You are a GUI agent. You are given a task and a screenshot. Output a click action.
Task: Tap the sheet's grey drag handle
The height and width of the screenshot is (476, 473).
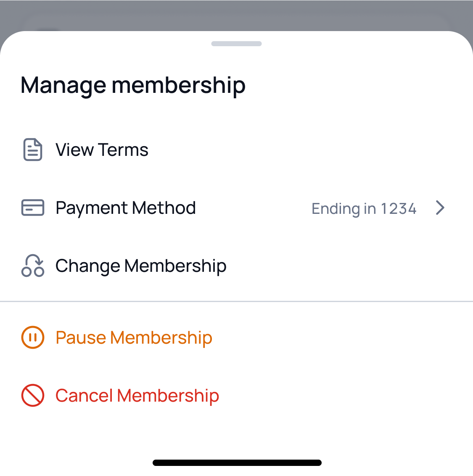point(236,44)
